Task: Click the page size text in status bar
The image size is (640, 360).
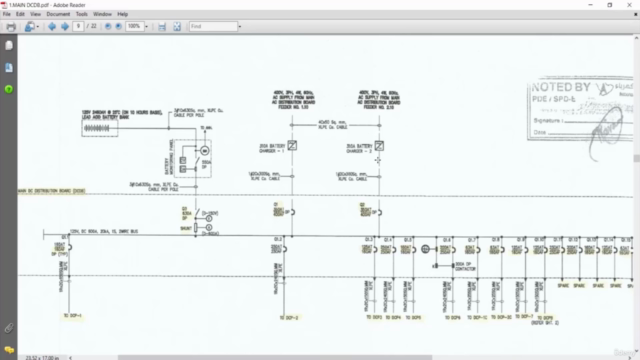Action: tap(42, 358)
